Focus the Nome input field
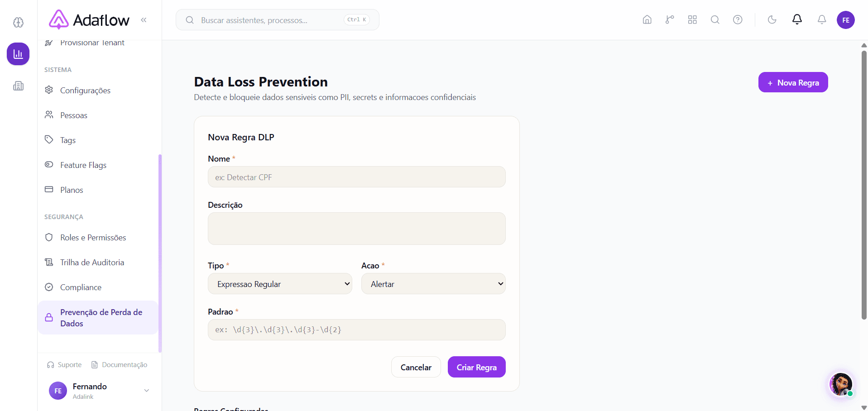The image size is (868, 411). [356, 177]
